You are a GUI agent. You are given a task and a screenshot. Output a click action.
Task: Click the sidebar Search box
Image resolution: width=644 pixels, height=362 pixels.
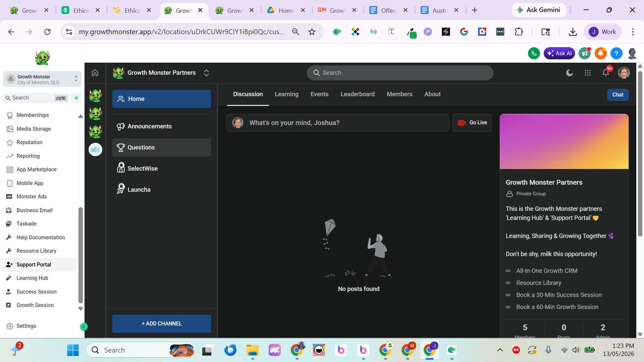pos(36,98)
